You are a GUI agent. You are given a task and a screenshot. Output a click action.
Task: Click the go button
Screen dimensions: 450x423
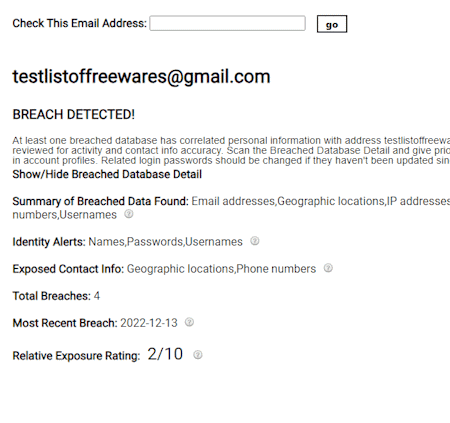332,24
